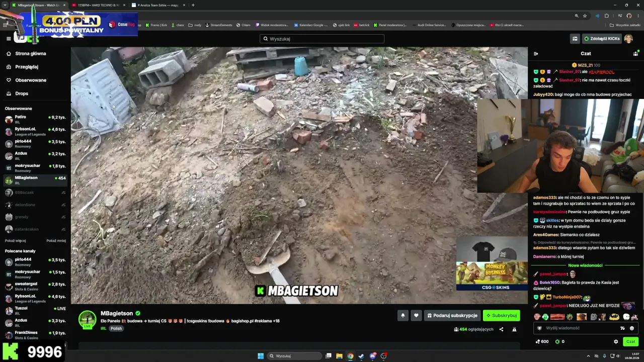Bookmark this page with the star icon
Screen dimensions: 644x362
[x=585, y=16]
